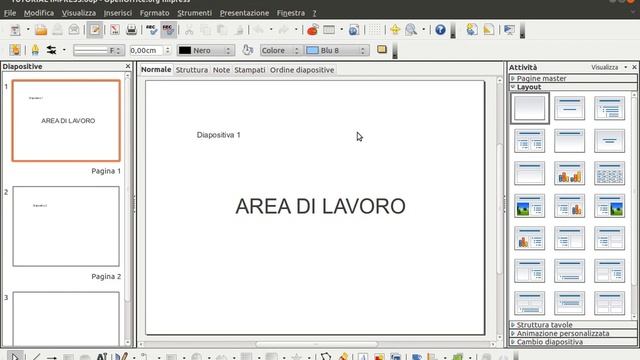
Task: Click the Insert Table icon
Action: click(329, 30)
